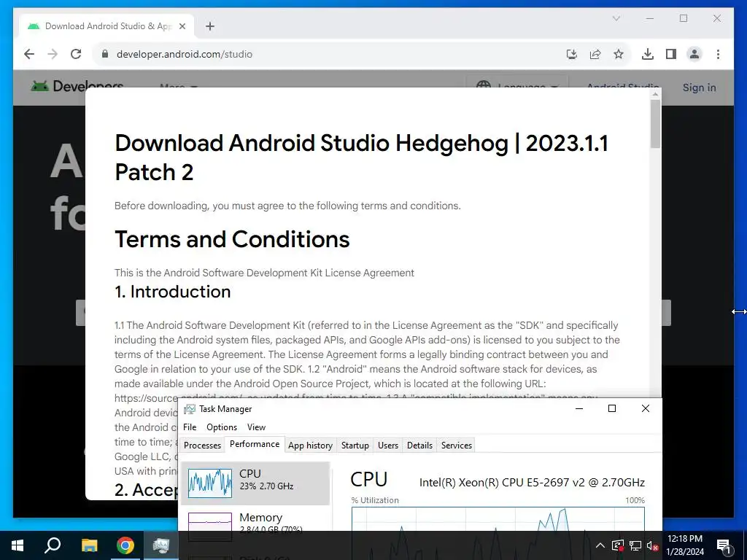Click Chrome icon in taskbar

[x=125, y=545]
